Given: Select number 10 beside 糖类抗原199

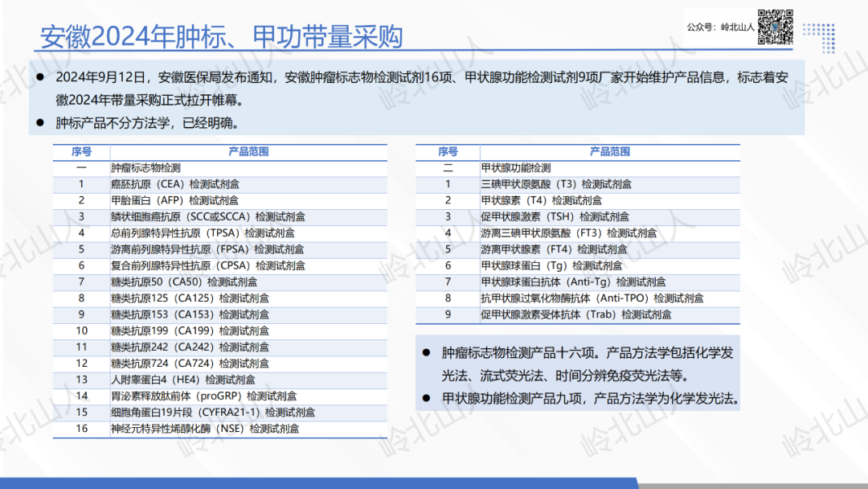Looking at the screenshot, I should coord(81,331).
